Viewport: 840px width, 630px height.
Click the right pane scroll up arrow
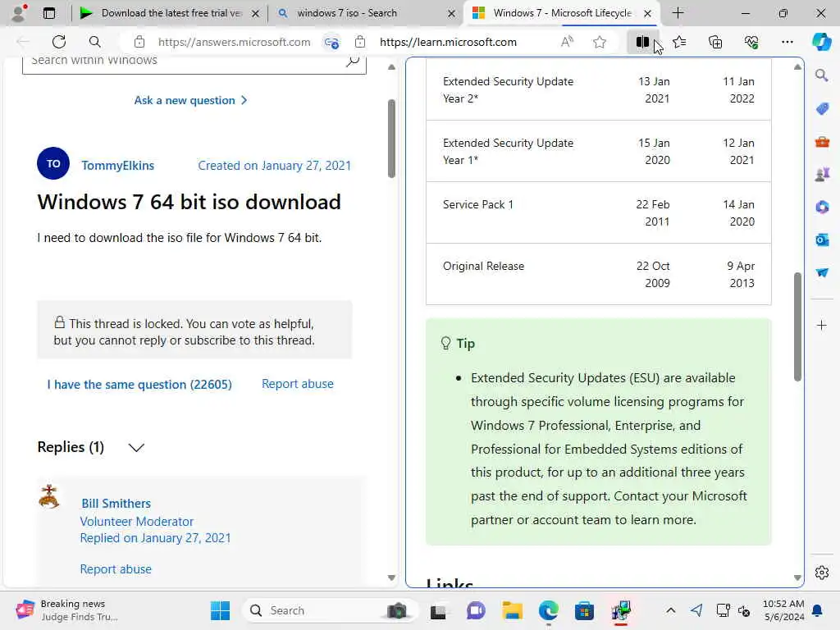(x=797, y=67)
